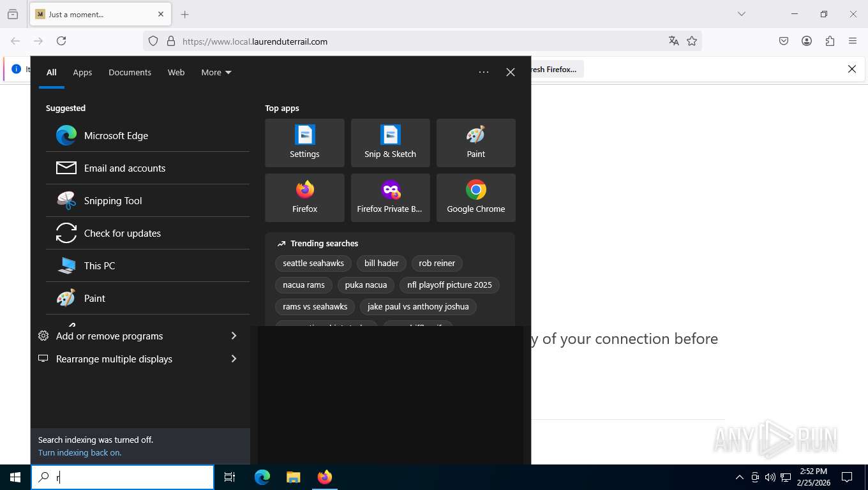This screenshot has width=868, height=490.
Task: Switch to Web search tab
Action: (176, 72)
